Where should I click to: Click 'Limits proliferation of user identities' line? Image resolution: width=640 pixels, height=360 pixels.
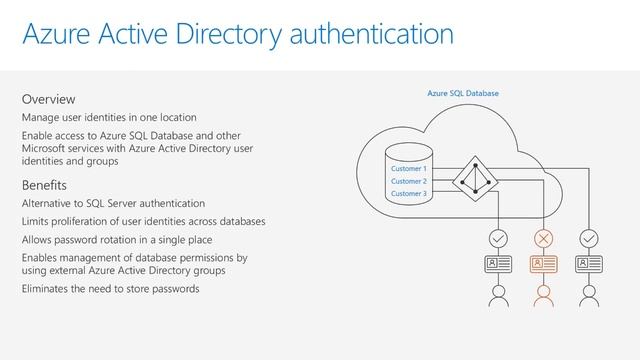click(144, 222)
